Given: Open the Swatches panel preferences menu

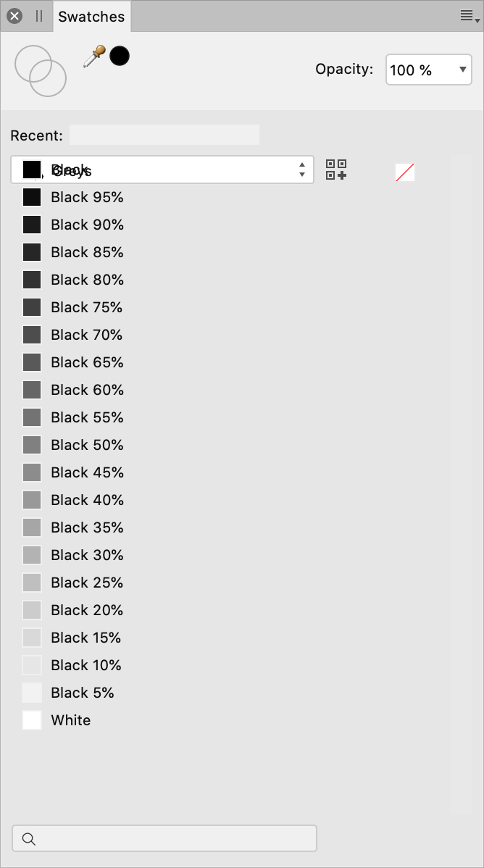Looking at the screenshot, I should 470,16.
